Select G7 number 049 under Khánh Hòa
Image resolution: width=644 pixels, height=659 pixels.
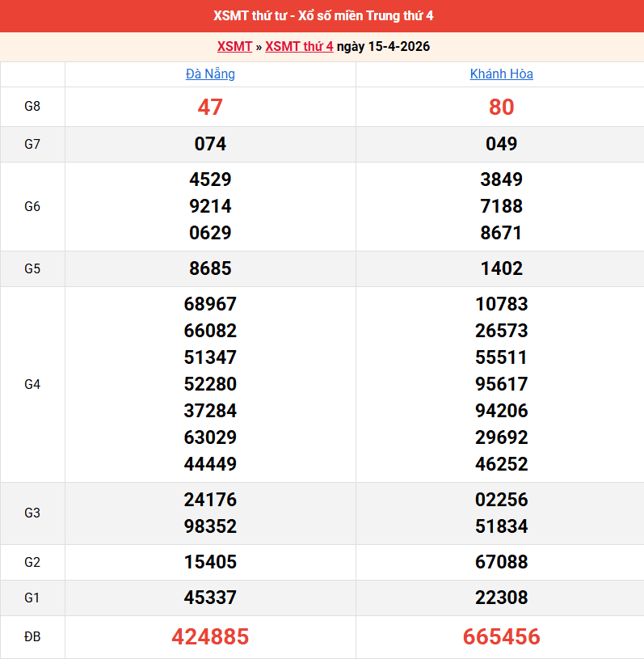point(501,145)
